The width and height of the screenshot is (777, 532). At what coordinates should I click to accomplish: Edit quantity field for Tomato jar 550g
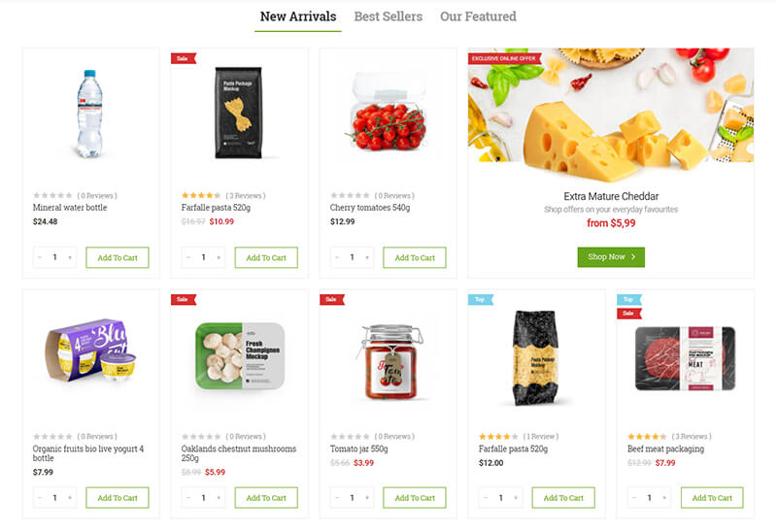[352, 498]
